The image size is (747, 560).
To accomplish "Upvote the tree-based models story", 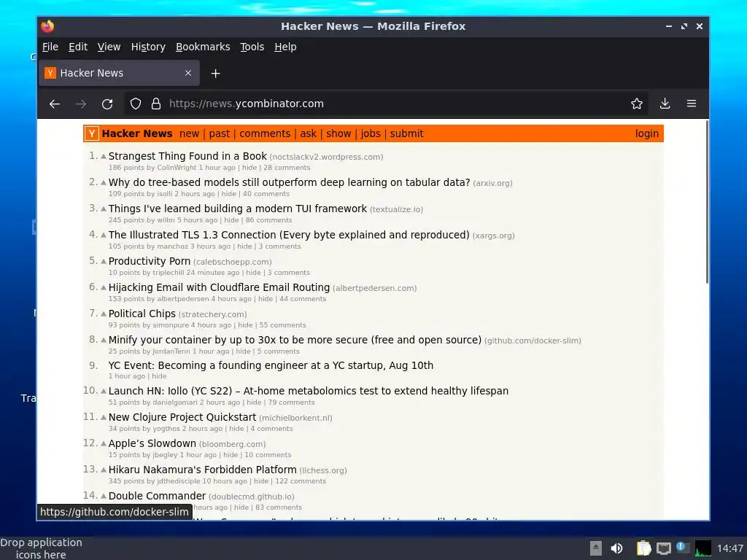I will 104,182.
